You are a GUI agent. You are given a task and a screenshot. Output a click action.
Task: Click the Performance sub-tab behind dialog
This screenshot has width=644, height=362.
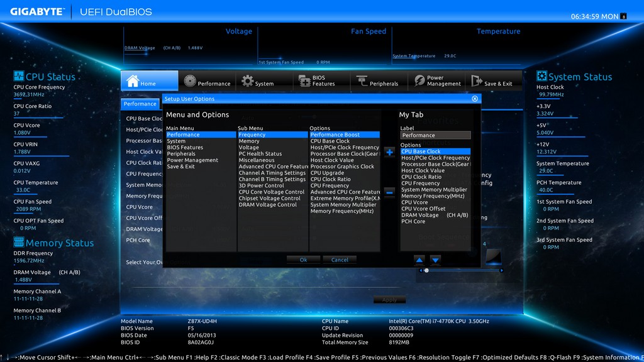[140, 104]
